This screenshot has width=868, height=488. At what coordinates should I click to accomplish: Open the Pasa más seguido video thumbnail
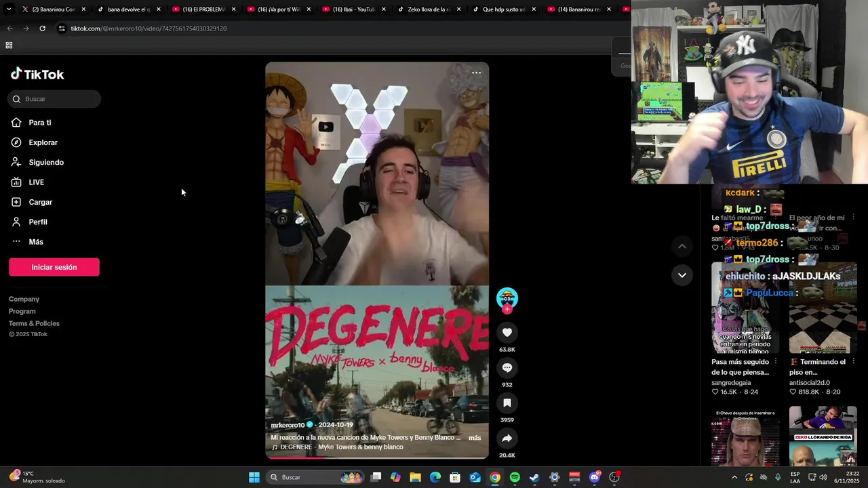coord(745,308)
